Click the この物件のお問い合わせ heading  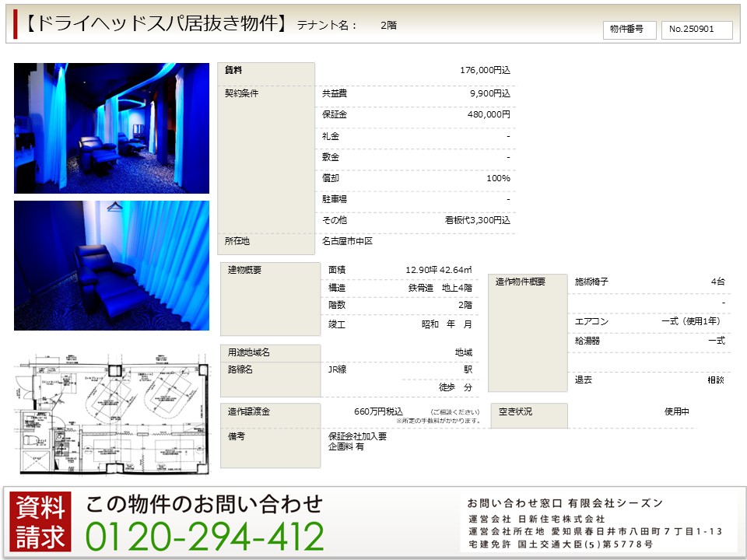coord(205,504)
